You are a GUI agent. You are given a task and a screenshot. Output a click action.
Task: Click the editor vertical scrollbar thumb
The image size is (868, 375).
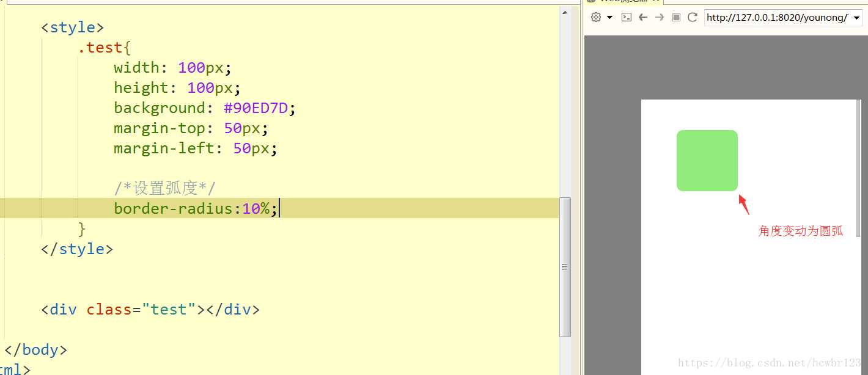pos(565,267)
